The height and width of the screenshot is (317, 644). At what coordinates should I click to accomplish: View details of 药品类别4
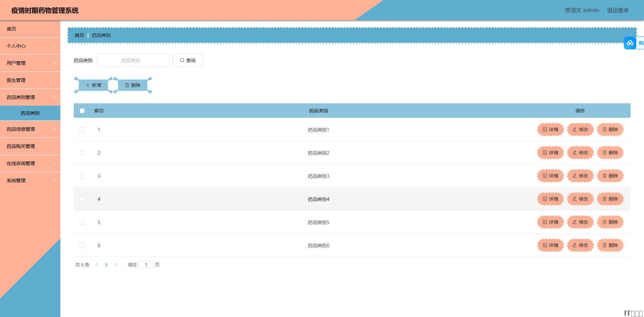pos(550,199)
